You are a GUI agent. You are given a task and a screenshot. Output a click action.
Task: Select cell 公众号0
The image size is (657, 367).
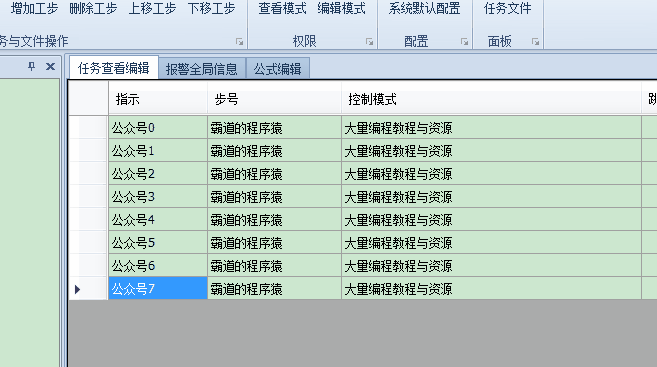158,128
